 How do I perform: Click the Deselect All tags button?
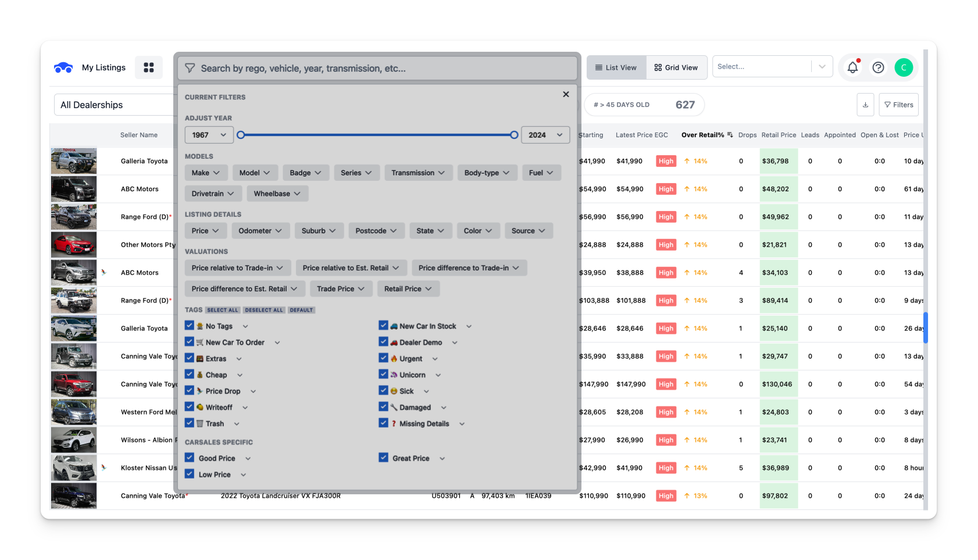pyautogui.click(x=263, y=310)
